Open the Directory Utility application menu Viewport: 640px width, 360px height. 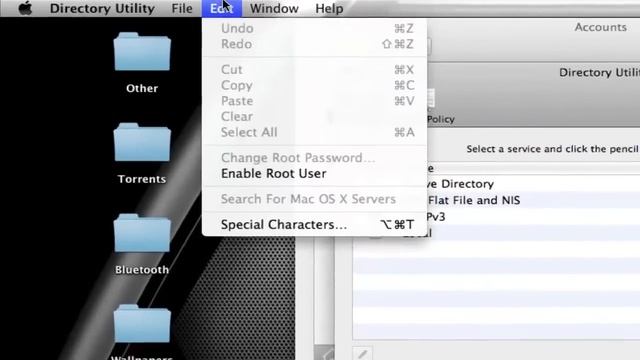point(102,9)
